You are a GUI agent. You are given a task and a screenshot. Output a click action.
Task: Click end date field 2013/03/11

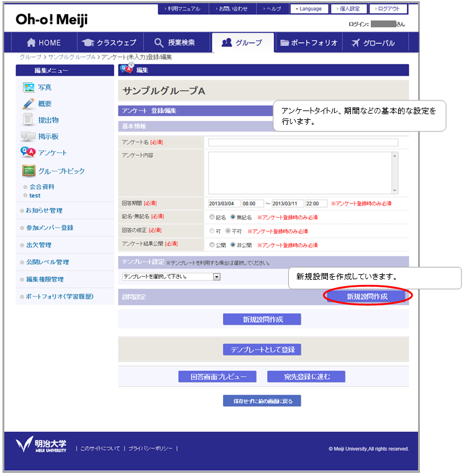[288, 204]
